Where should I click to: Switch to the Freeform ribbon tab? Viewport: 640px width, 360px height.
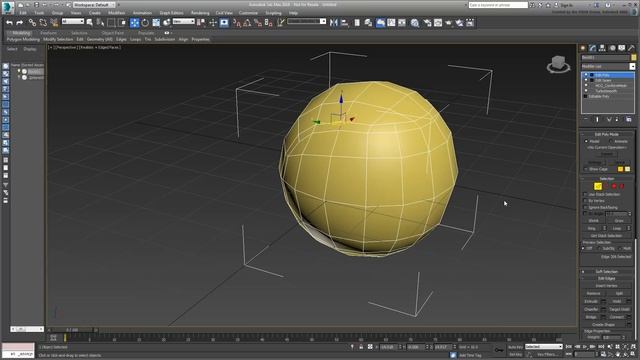(x=48, y=33)
